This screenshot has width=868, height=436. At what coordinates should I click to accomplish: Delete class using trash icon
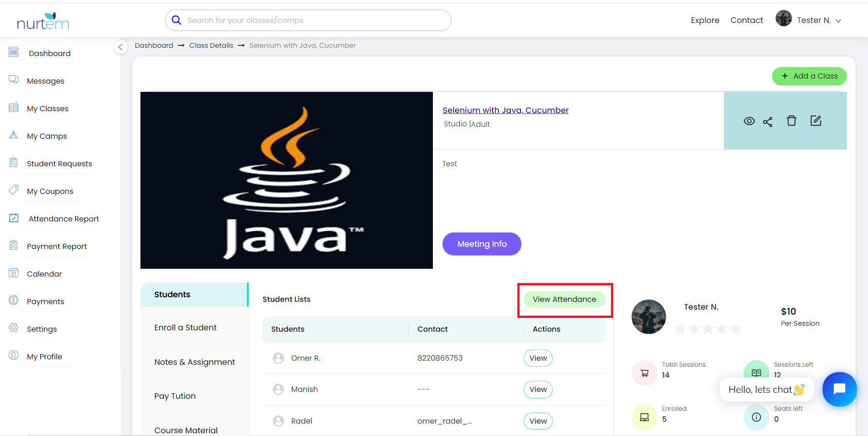[x=791, y=121]
